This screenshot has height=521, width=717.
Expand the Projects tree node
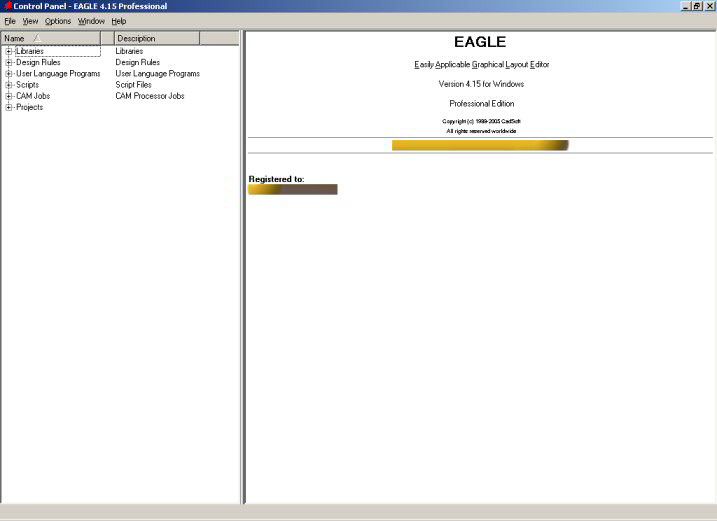click(x=9, y=107)
